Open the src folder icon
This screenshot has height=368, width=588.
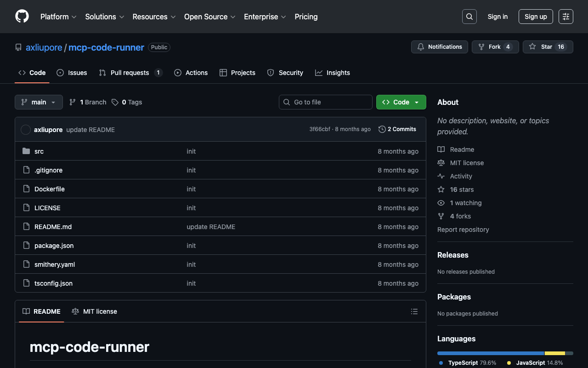[x=26, y=151]
